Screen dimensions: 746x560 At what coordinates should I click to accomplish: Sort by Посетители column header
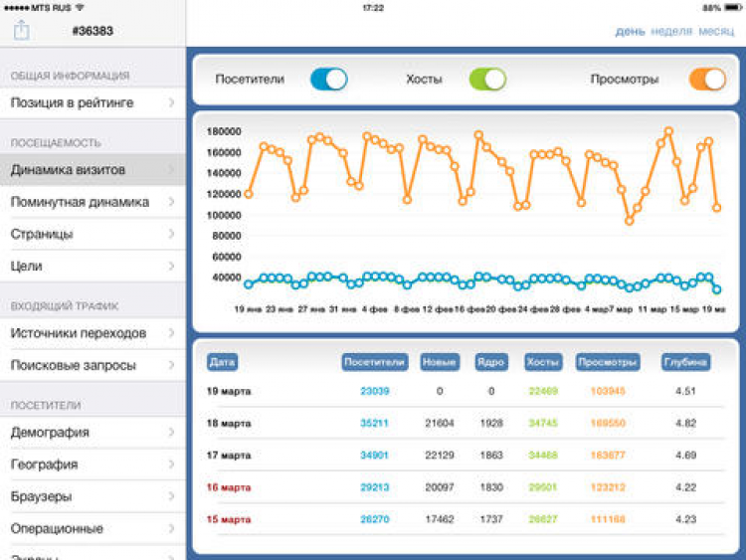point(375,362)
